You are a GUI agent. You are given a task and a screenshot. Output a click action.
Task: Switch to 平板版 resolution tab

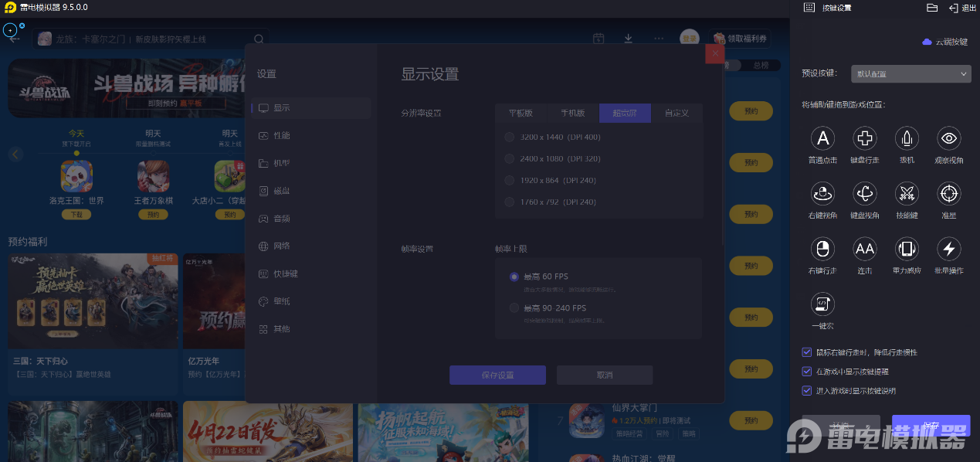coord(521,113)
